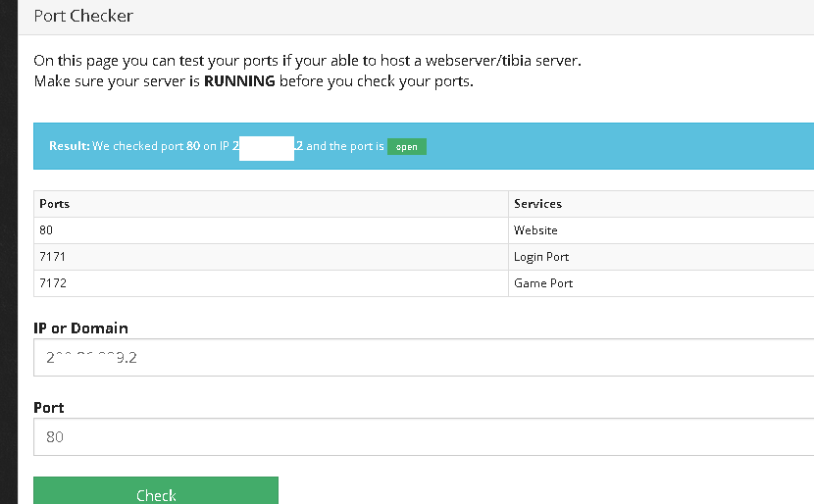Viewport: 814px width, 504px height.
Task: Click the bold 'RUNNING' word
Action: coord(239,81)
